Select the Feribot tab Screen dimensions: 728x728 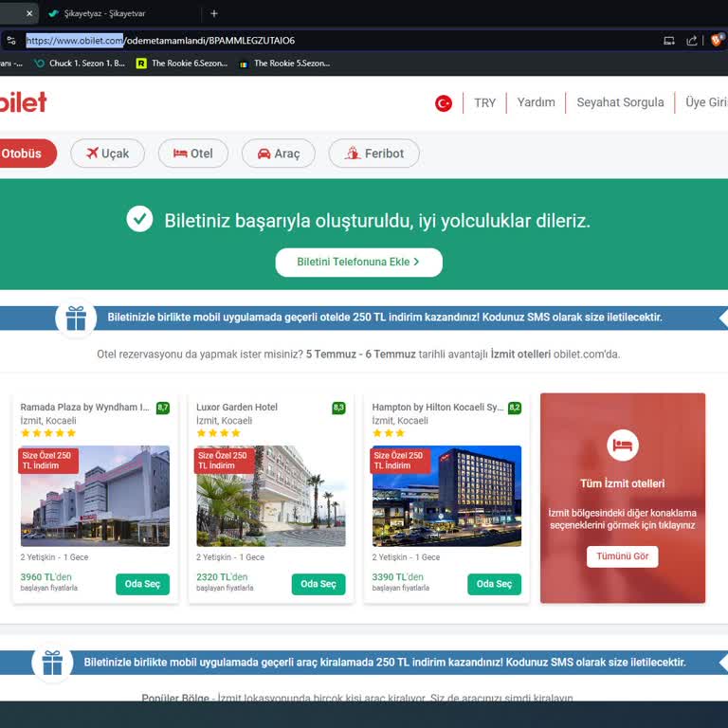tap(373, 154)
